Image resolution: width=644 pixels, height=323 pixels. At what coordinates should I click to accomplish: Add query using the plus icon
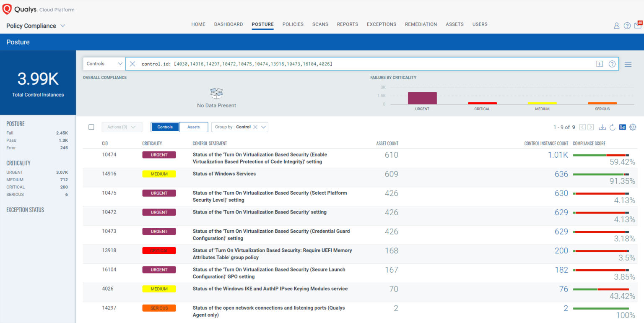point(600,64)
